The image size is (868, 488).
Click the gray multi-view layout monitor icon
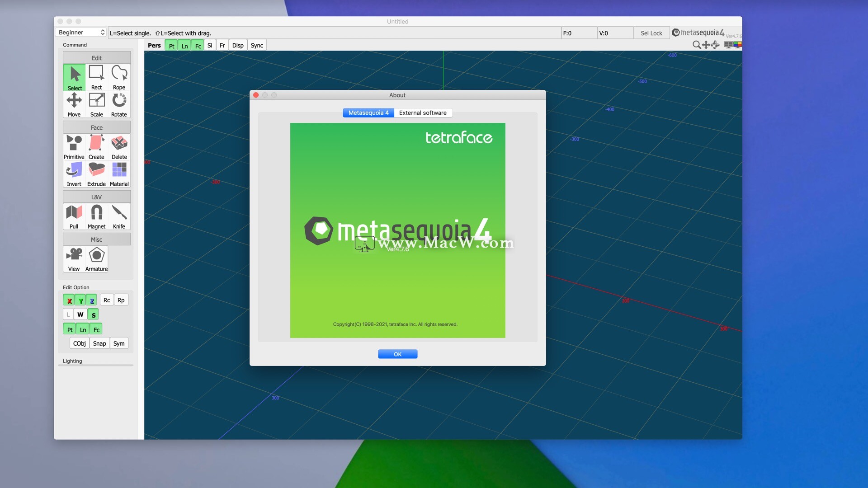coord(728,45)
